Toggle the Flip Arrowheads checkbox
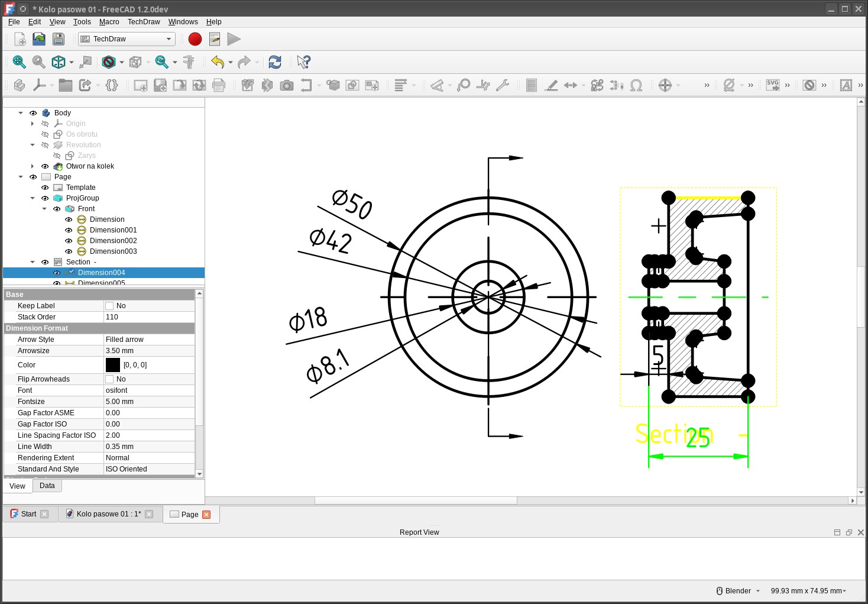The height and width of the screenshot is (604, 868). [109, 379]
